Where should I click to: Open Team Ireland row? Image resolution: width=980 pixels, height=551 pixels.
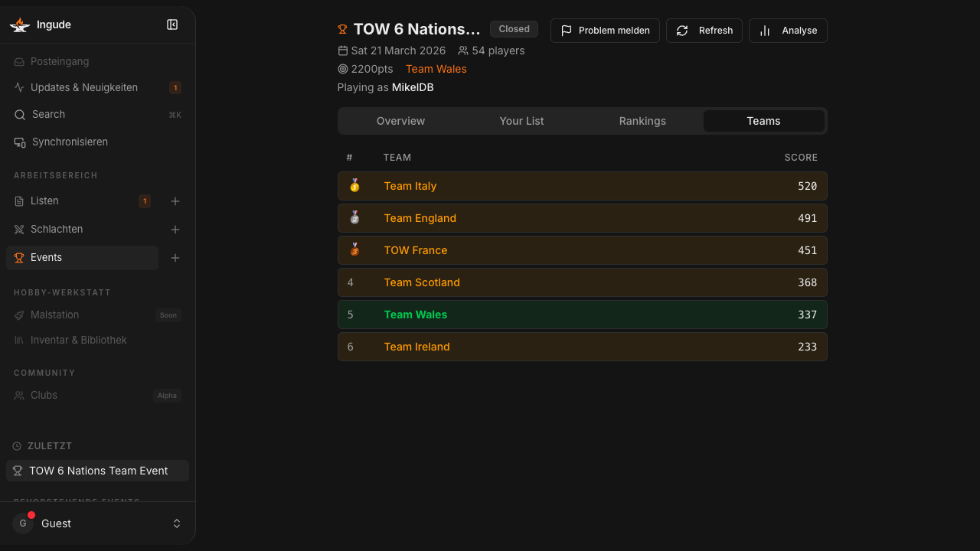582,347
